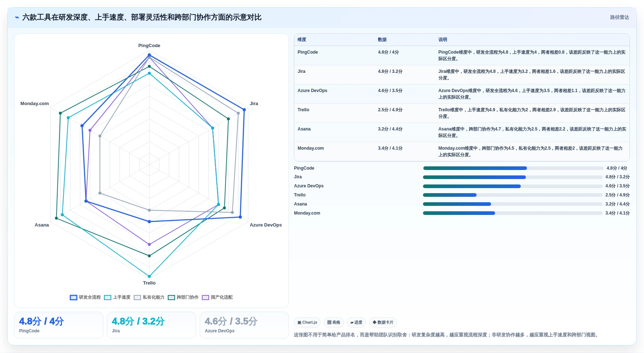Click the 3.4分 / 4.1分 table cell
Screen dimensions: 644x353
[x=390, y=148]
